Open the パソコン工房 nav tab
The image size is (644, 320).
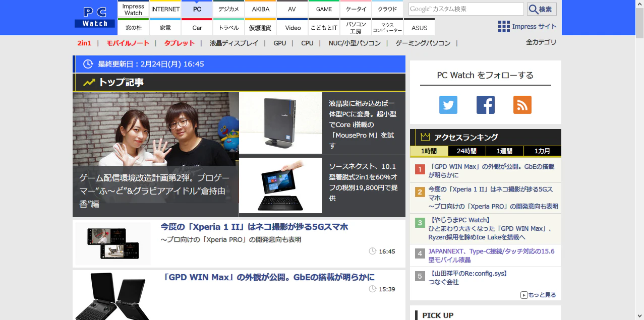356,27
